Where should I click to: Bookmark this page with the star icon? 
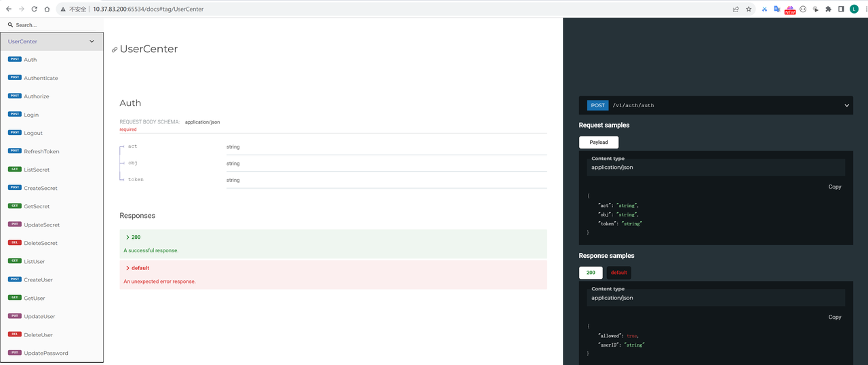tap(749, 9)
